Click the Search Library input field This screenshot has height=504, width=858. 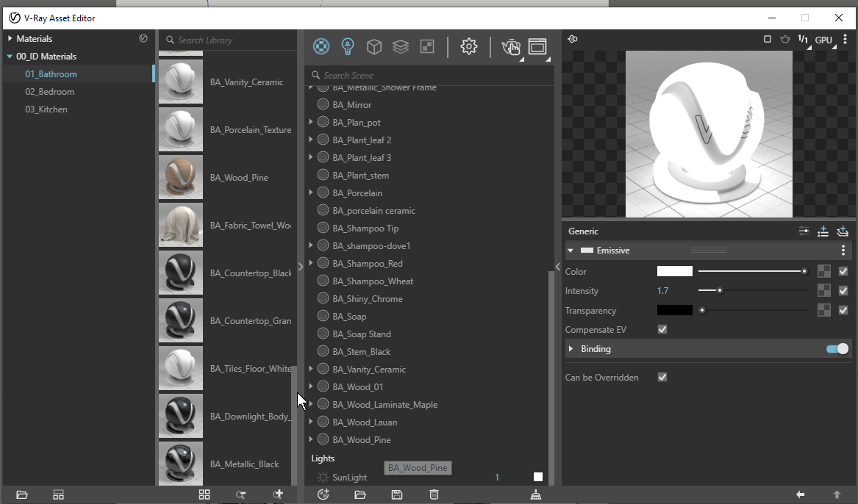point(228,40)
